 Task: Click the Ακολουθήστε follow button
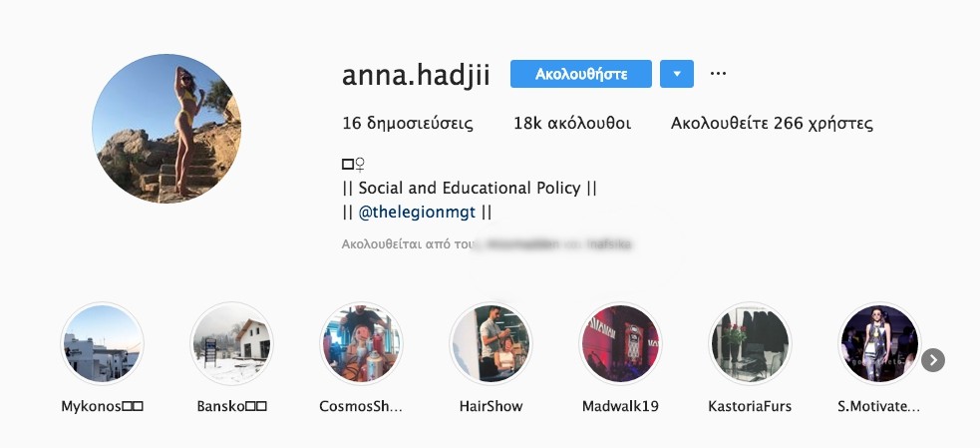click(580, 74)
